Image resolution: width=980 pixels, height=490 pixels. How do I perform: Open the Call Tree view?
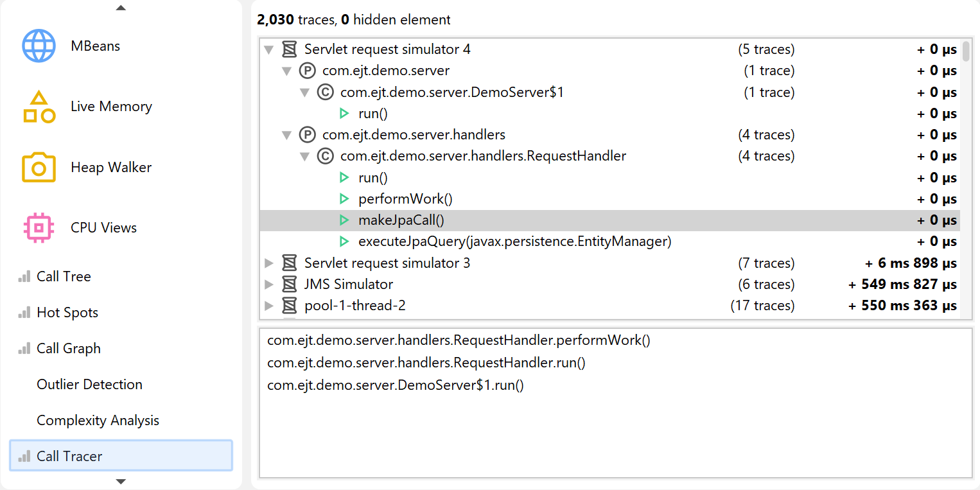tap(64, 276)
